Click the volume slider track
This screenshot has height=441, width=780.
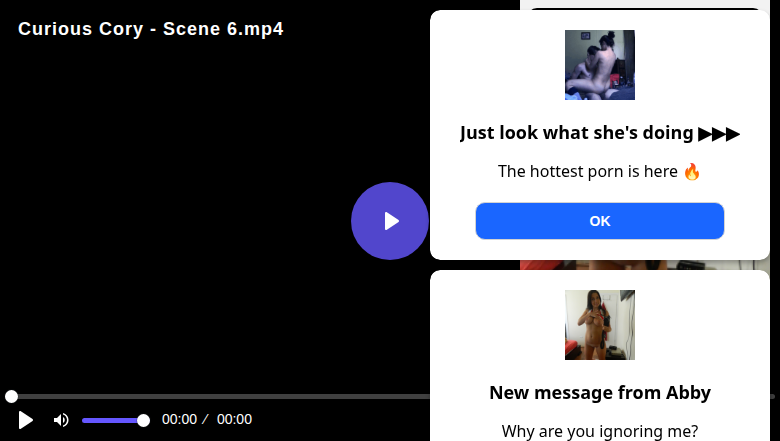point(112,420)
